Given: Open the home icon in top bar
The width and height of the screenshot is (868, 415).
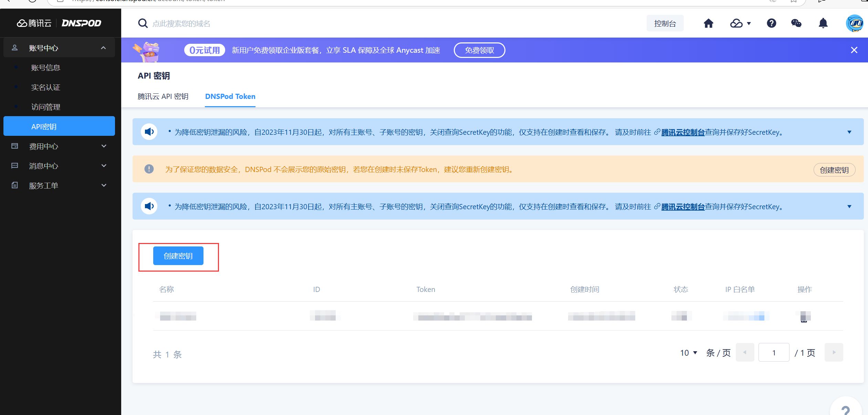Looking at the screenshot, I should (708, 23).
